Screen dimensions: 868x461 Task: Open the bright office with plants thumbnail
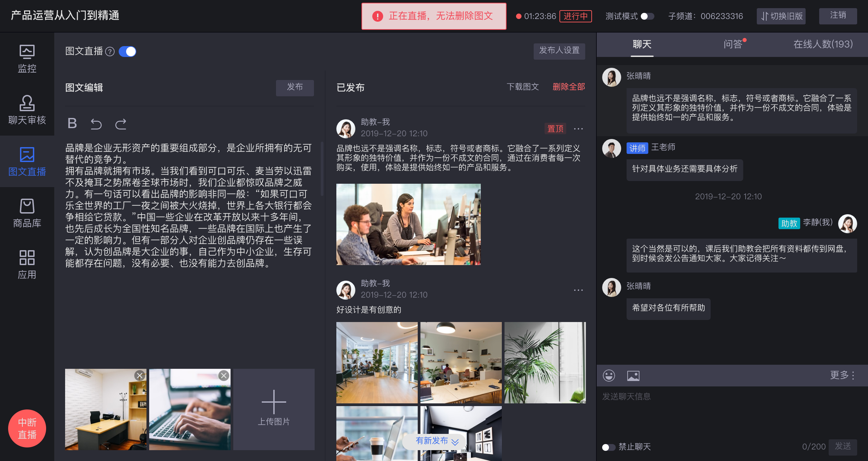click(377, 363)
